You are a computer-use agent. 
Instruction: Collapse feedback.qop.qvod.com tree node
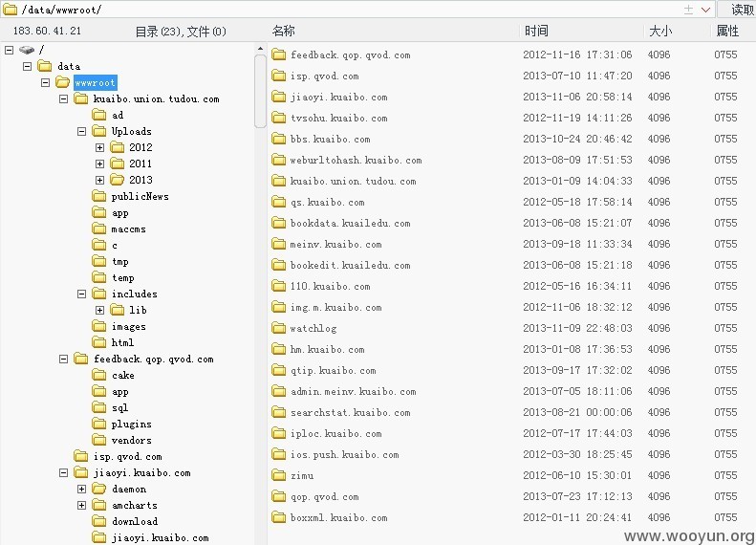63,359
